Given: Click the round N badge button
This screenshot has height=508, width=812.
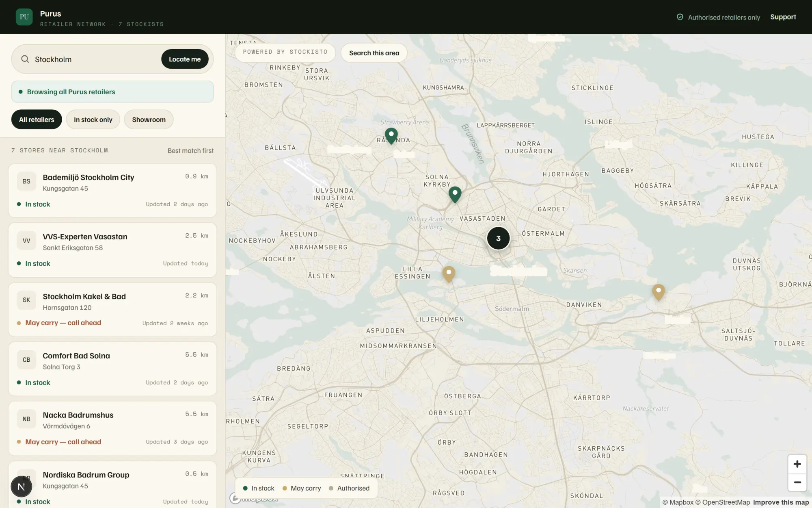Looking at the screenshot, I should (x=21, y=486).
